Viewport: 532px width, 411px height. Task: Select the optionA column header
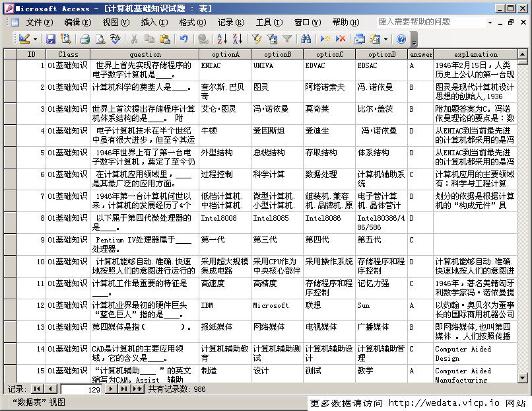pyautogui.click(x=225, y=54)
